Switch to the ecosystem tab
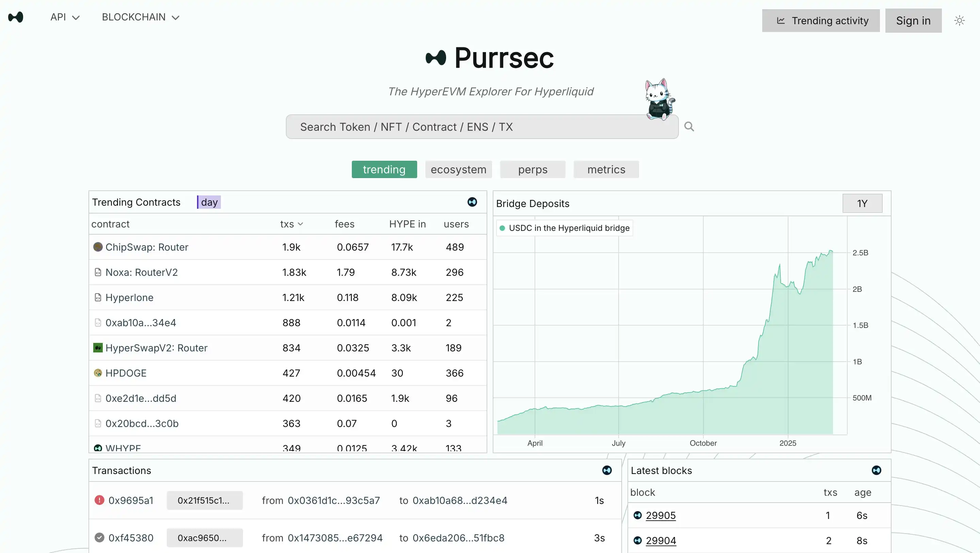Screen dimensions: 980x553 pos(458,169)
